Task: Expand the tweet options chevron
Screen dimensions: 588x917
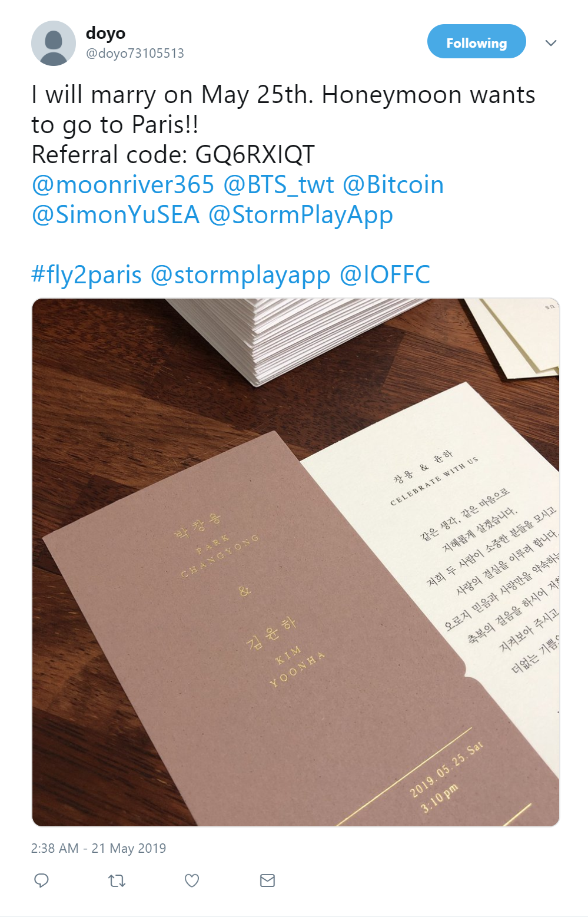Action: pyautogui.click(x=551, y=43)
